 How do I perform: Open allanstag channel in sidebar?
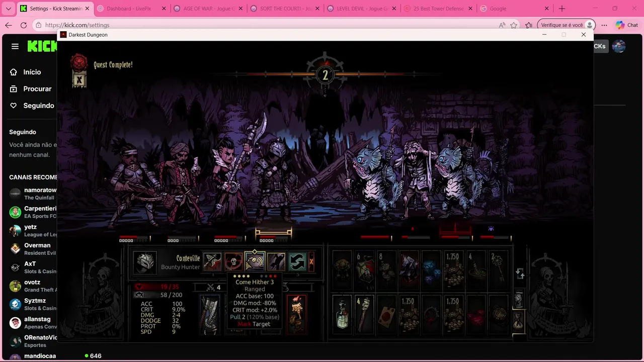(33, 323)
